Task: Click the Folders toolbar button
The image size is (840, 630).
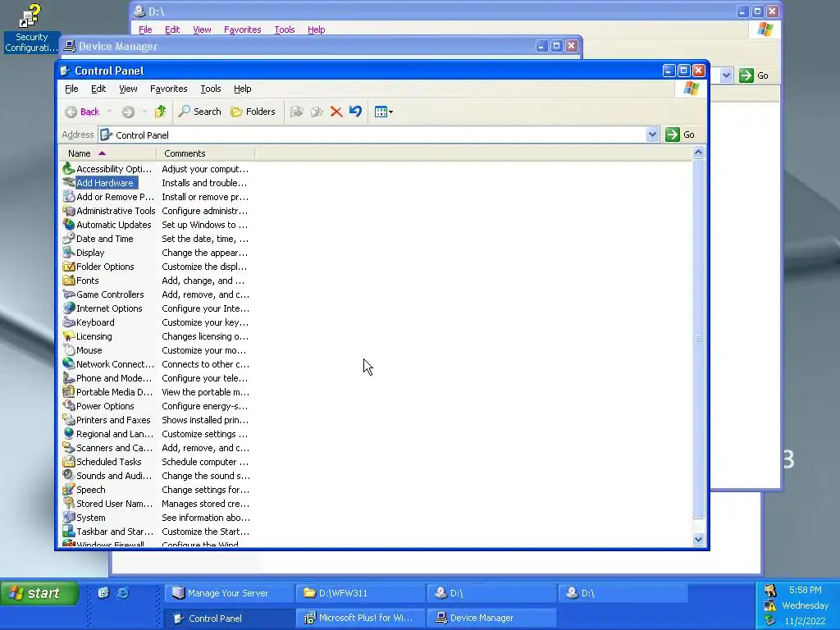Action: [253, 112]
